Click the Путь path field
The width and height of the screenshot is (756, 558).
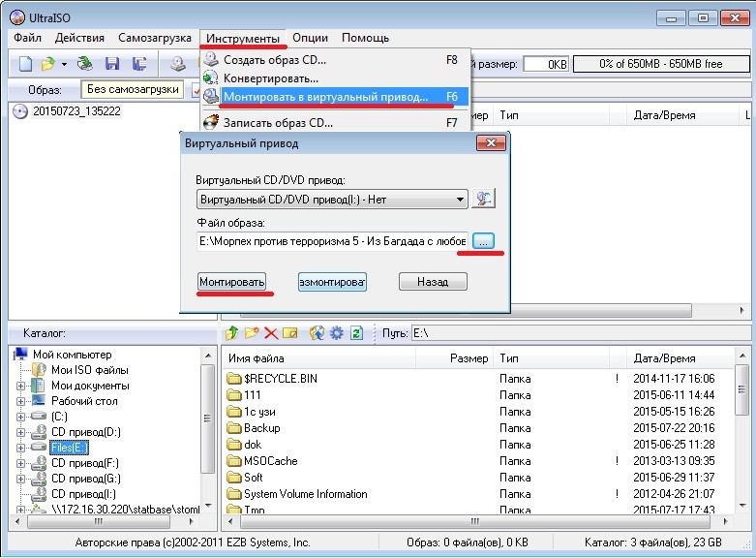point(580,333)
